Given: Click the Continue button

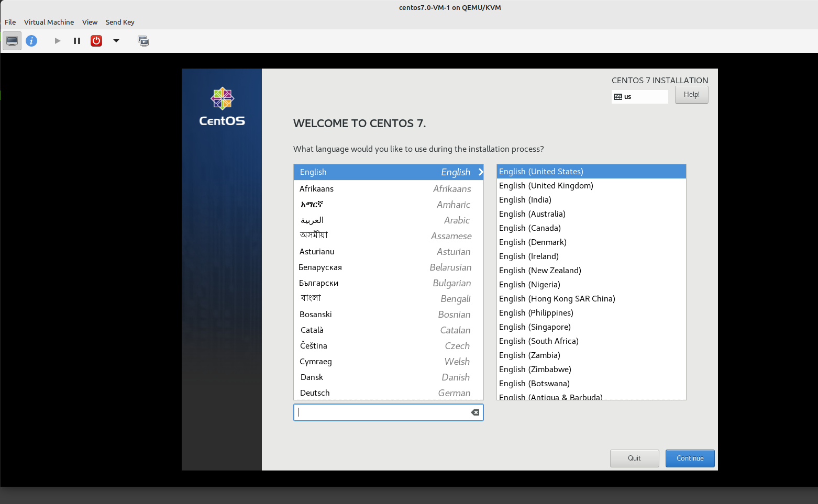Looking at the screenshot, I should click(x=690, y=458).
